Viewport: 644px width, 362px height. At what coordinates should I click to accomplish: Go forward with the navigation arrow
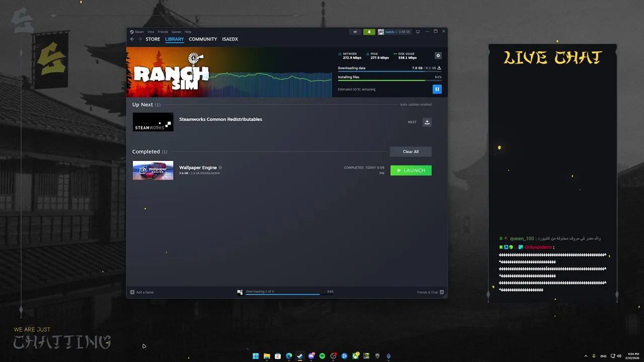tap(140, 39)
